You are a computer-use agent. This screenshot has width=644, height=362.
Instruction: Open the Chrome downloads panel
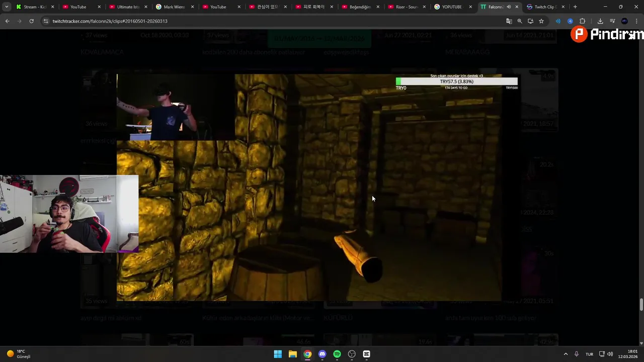click(600, 21)
